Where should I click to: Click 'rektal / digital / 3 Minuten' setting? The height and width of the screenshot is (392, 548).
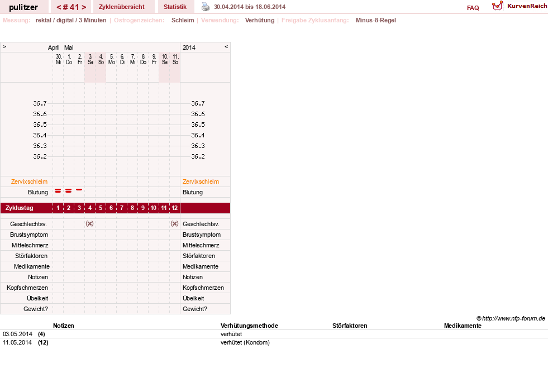[71, 20]
